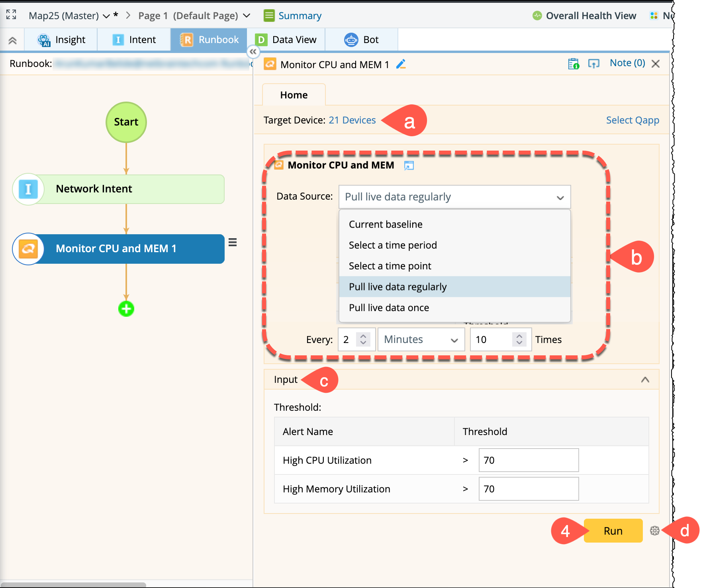Click the fullscreen expand icon at top left
This screenshot has width=701, height=588.
pyautogui.click(x=11, y=15)
